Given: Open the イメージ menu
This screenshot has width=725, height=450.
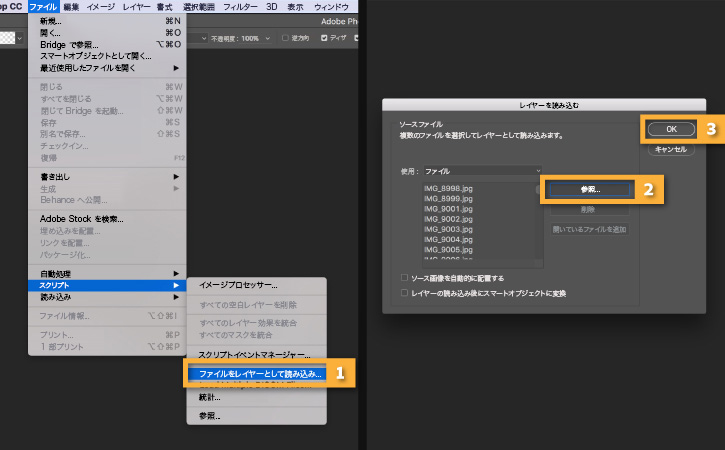Looking at the screenshot, I should 101,6.
